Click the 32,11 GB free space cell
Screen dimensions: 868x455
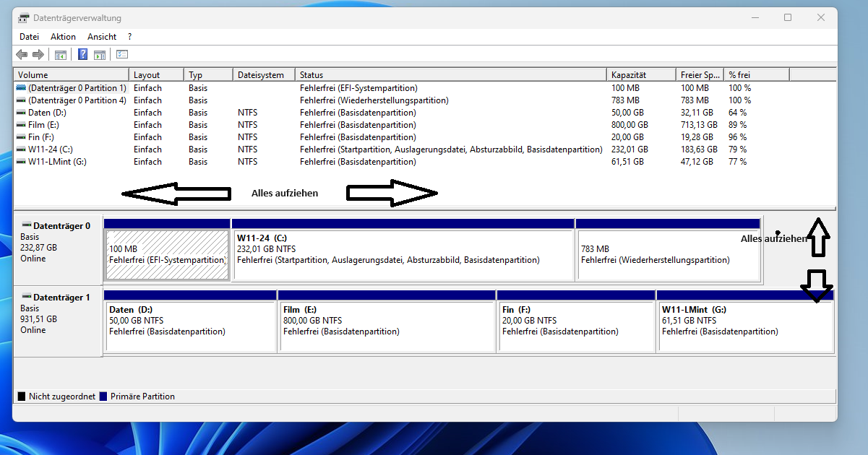click(x=697, y=113)
